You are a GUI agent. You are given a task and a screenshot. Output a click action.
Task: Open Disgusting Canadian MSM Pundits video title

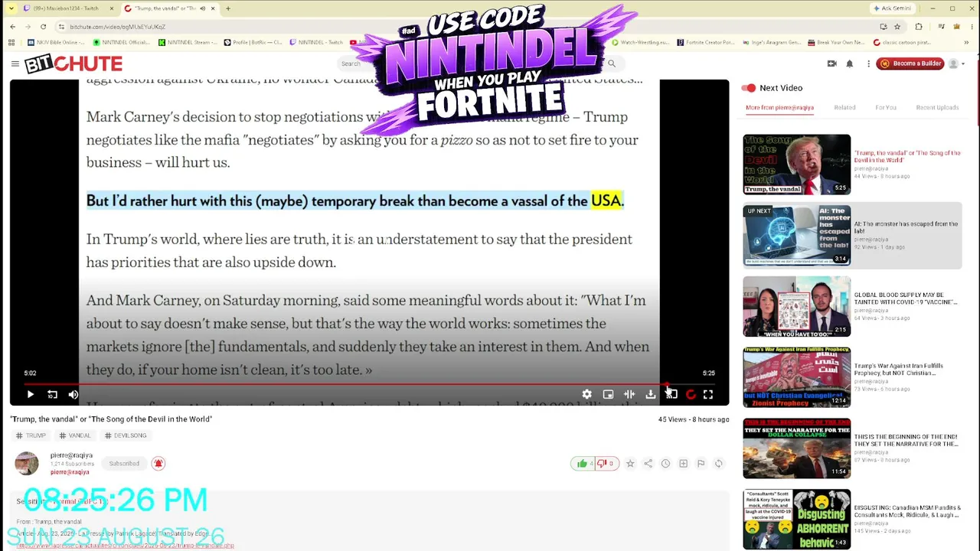907,511
